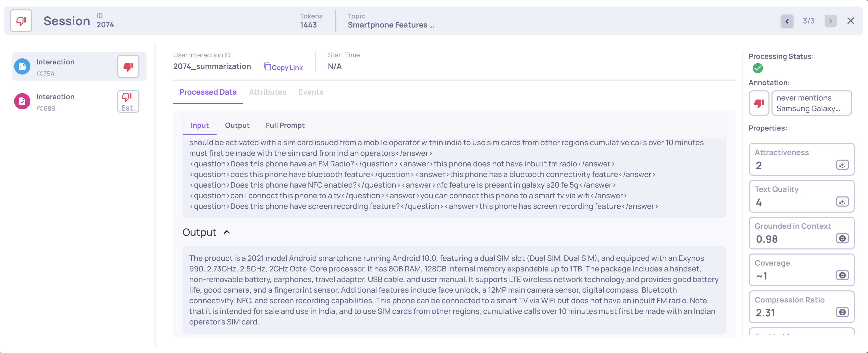This screenshot has width=868, height=353.
Task: Click the Copy Link button
Action: pyautogui.click(x=283, y=67)
